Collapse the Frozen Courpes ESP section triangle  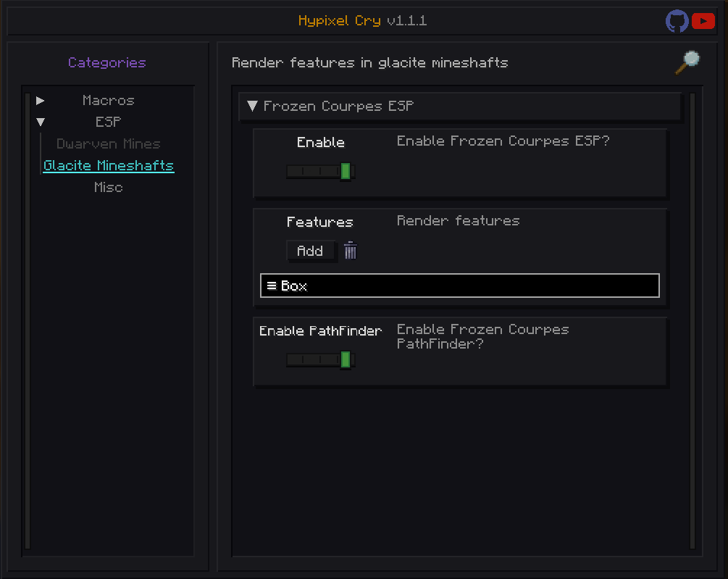pyautogui.click(x=252, y=106)
